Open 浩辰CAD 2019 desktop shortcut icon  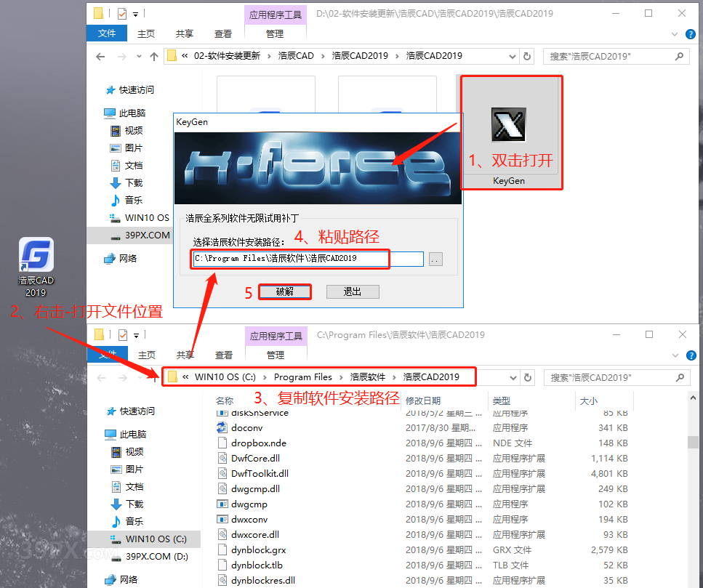coord(36,267)
